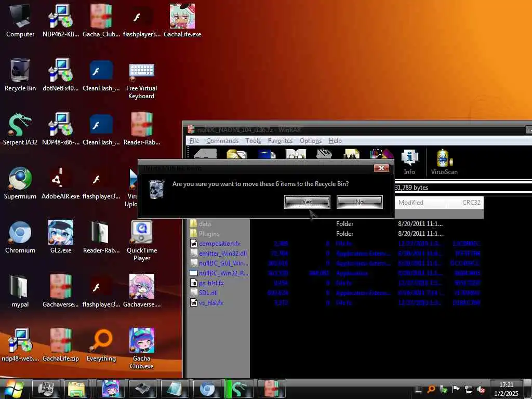This screenshot has height=399, width=532.
Task: Open the Favorites menu in WinRAR
Action: [280, 140]
